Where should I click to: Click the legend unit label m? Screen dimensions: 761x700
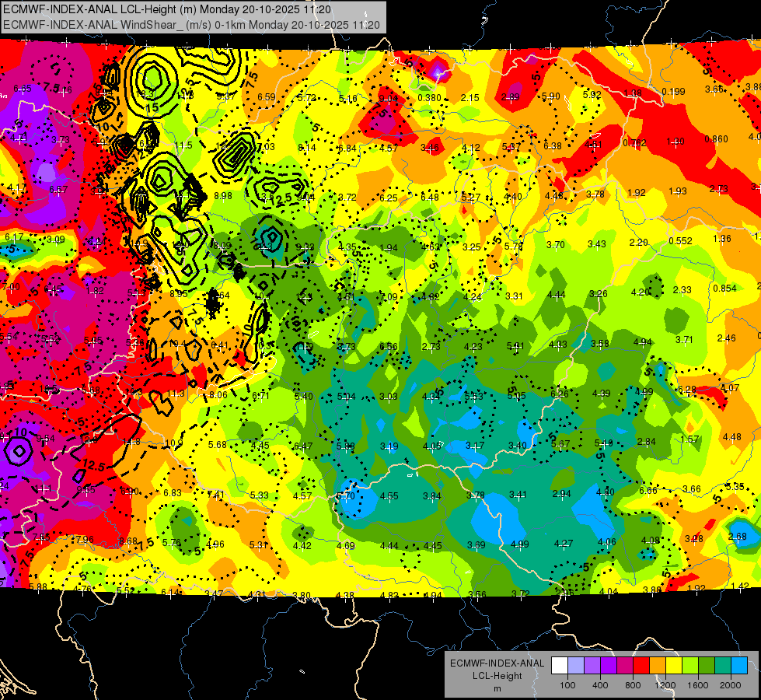click(x=497, y=688)
